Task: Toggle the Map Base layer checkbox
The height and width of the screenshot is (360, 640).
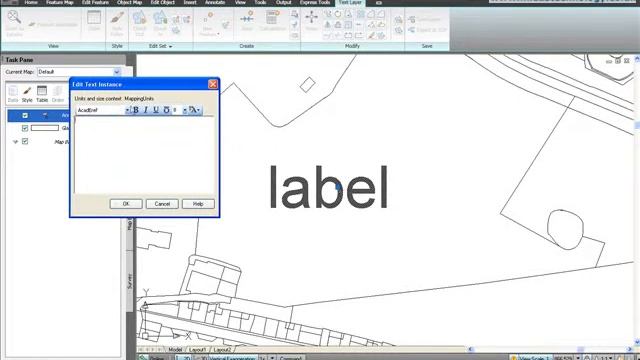Action: [x=25, y=141]
